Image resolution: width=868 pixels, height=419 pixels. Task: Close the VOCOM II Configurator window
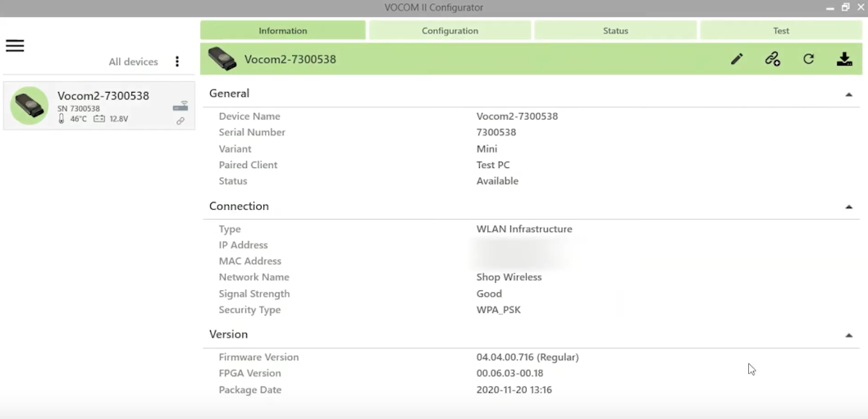[x=861, y=7]
